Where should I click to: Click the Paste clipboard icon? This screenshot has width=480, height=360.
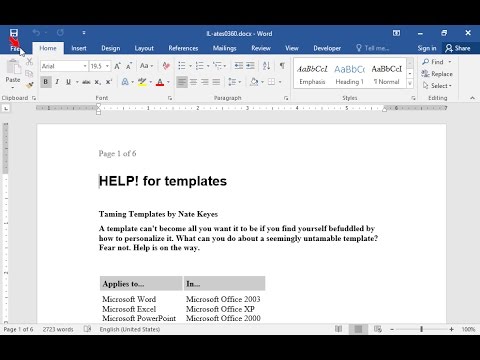pos(13,67)
